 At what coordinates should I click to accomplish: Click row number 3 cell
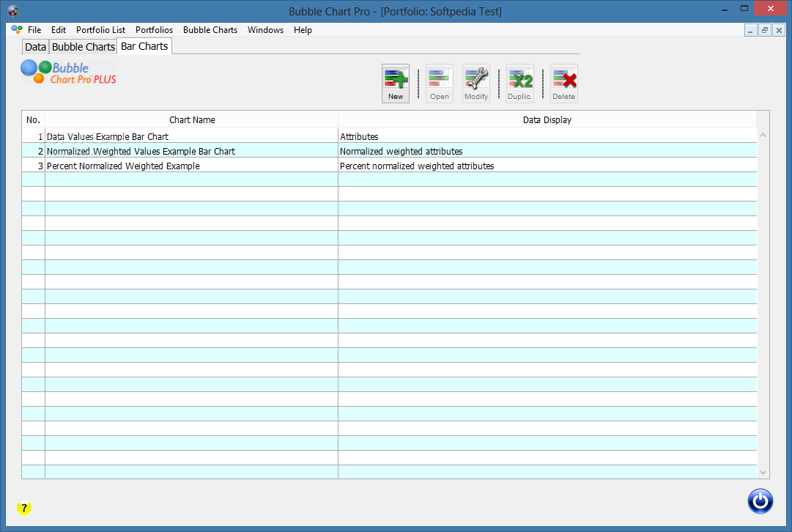[x=34, y=166]
